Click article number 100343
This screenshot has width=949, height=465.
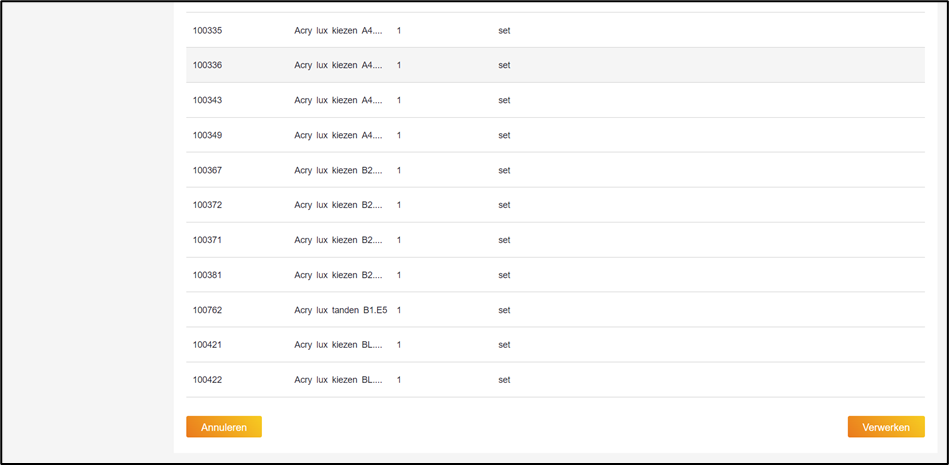click(208, 101)
